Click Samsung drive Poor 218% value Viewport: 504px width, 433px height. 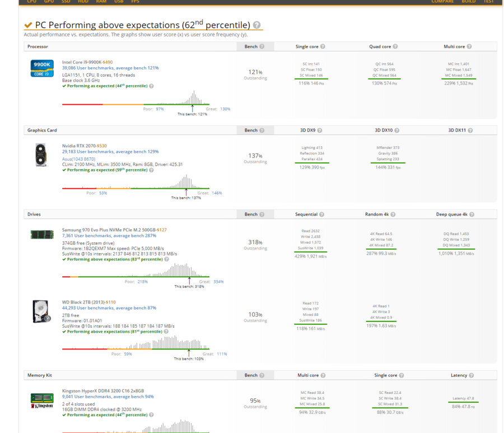click(x=142, y=282)
